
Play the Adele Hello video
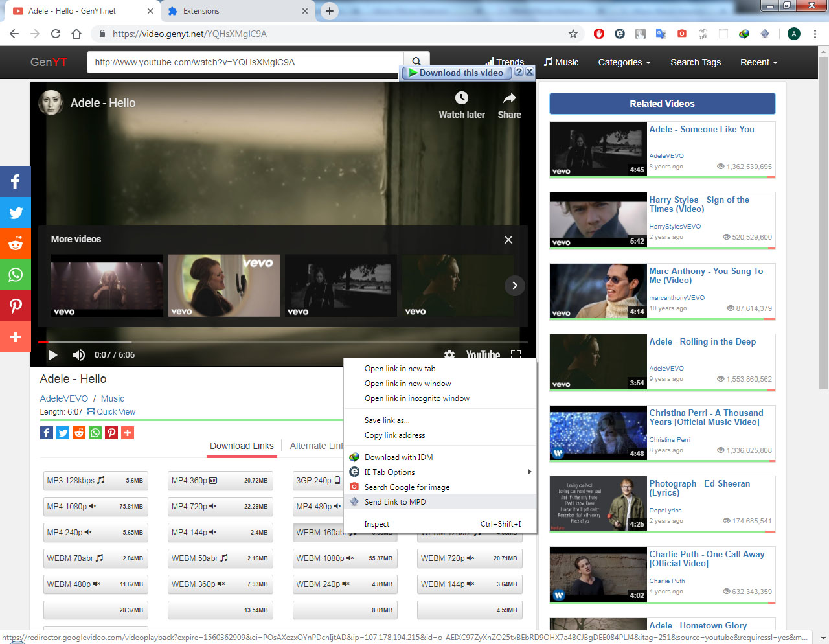(x=53, y=354)
